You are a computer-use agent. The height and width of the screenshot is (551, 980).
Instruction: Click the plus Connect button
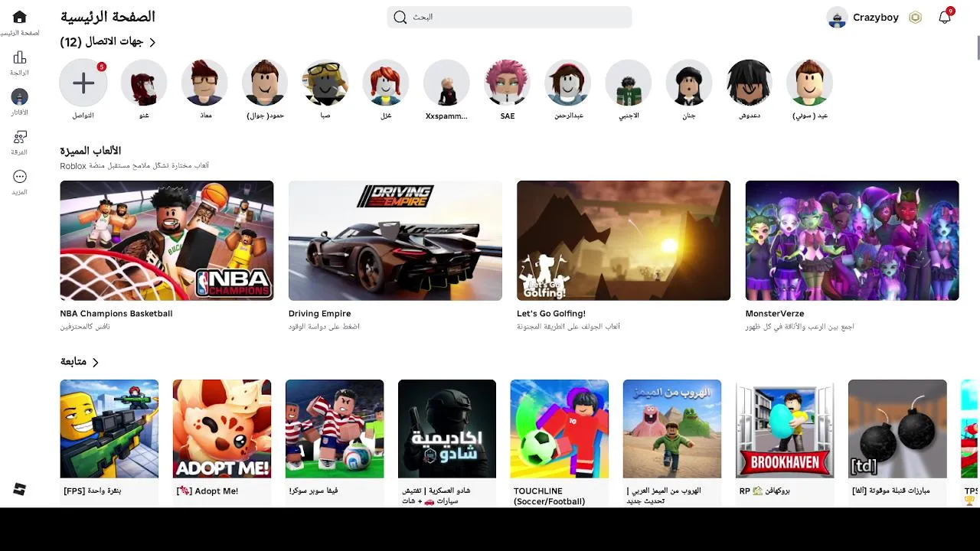(x=83, y=83)
